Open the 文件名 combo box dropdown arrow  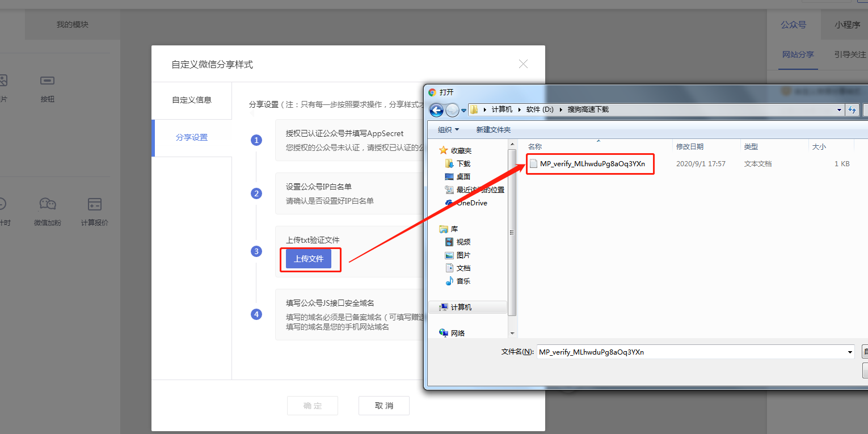(x=850, y=352)
